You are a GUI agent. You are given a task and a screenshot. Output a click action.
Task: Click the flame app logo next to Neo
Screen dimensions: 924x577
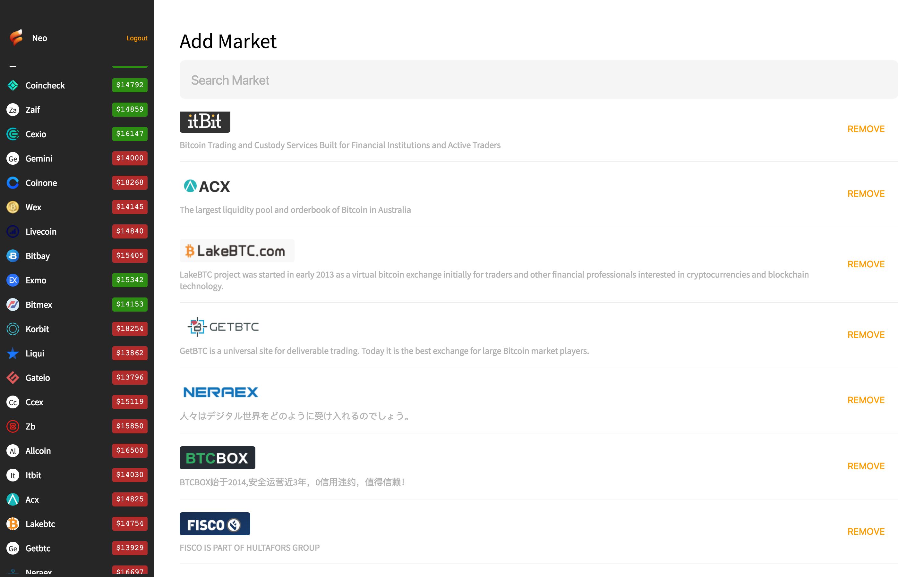point(16,38)
